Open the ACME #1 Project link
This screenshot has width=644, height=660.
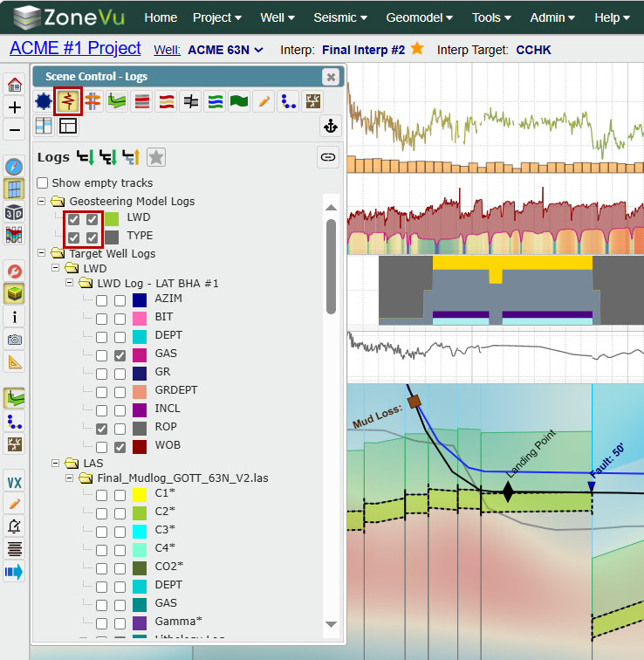click(75, 48)
